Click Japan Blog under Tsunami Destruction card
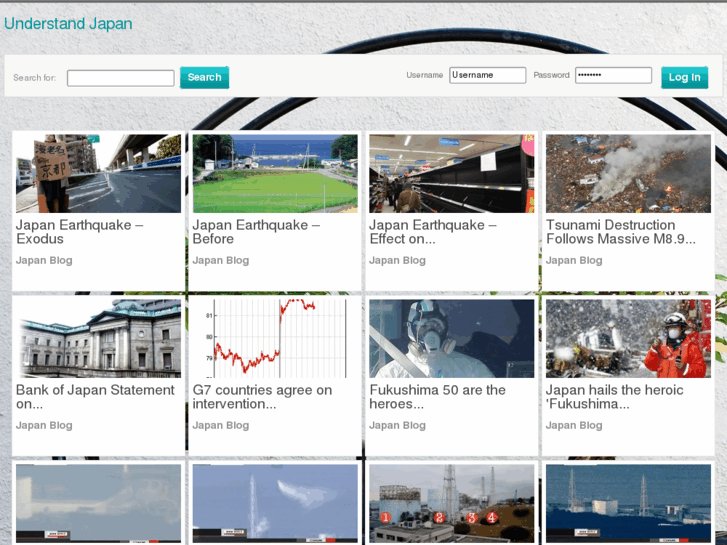The image size is (727, 545). (574, 260)
